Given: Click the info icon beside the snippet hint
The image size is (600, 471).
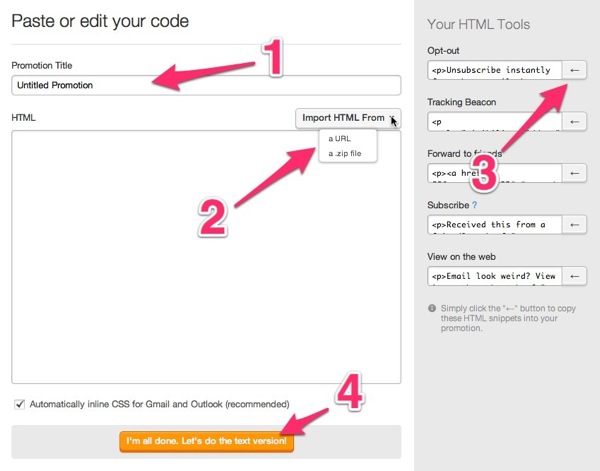Looking at the screenshot, I should (x=432, y=308).
